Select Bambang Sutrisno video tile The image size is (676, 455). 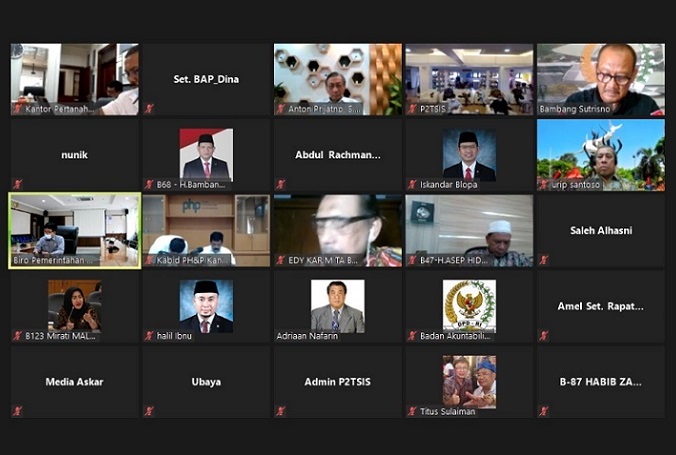pyautogui.click(x=601, y=79)
